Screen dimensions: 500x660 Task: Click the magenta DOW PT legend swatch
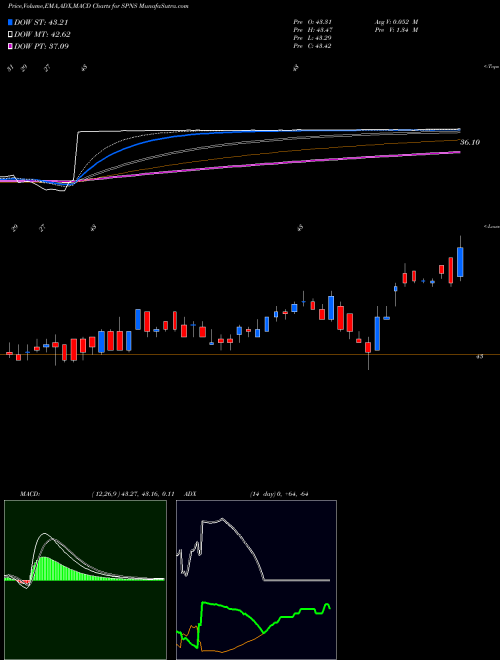[11, 46]
